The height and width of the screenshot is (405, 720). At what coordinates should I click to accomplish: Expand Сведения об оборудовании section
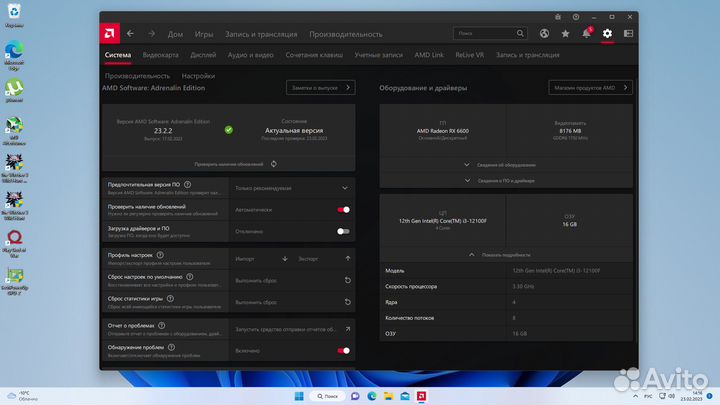[x=506, y=165]
